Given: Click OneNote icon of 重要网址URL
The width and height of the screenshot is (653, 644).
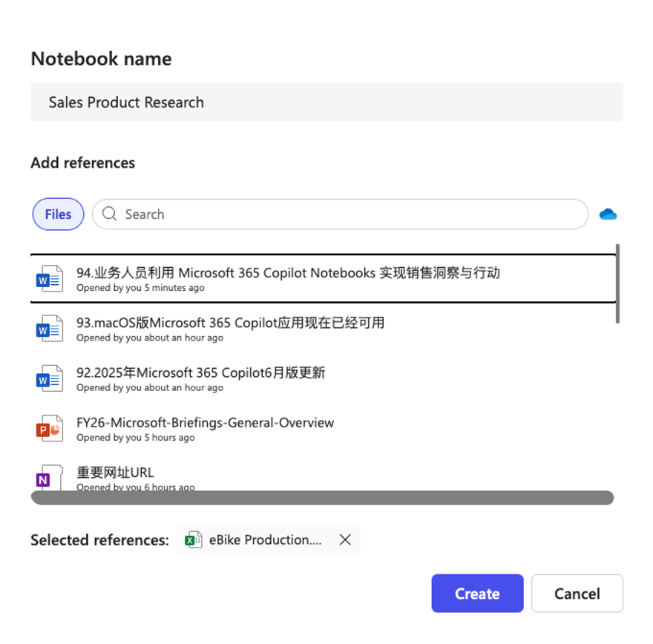Looking at the screenshot, I should point(50,478).
